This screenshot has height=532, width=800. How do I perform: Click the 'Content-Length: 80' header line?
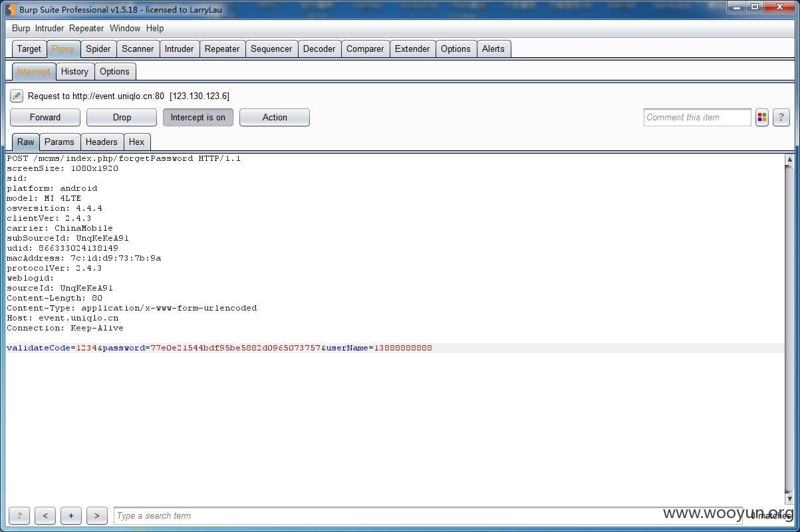[55, 298]
